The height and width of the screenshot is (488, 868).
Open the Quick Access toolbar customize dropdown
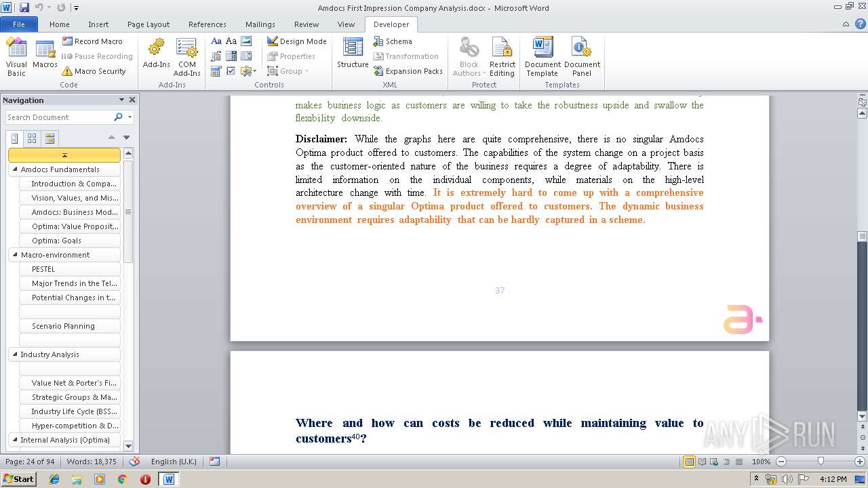tap(76, 8)
